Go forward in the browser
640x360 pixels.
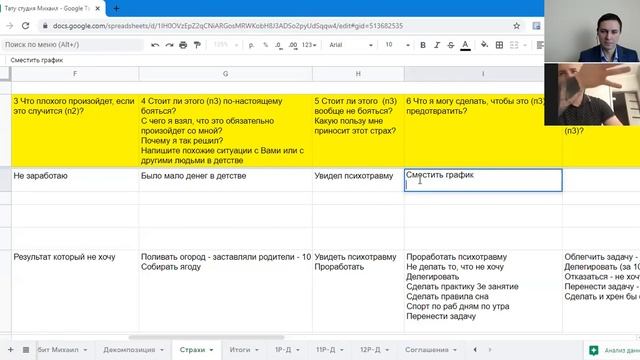[x=10, y=26]
